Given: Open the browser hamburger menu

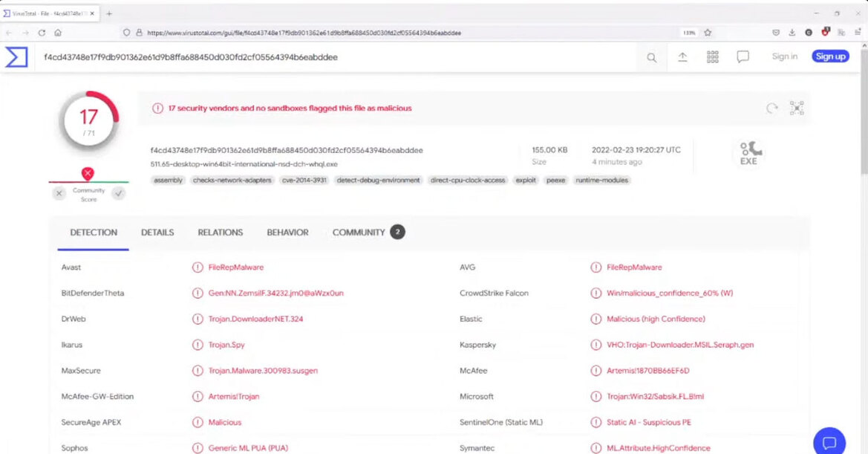Looking at the screenshot, I should 858,33.
